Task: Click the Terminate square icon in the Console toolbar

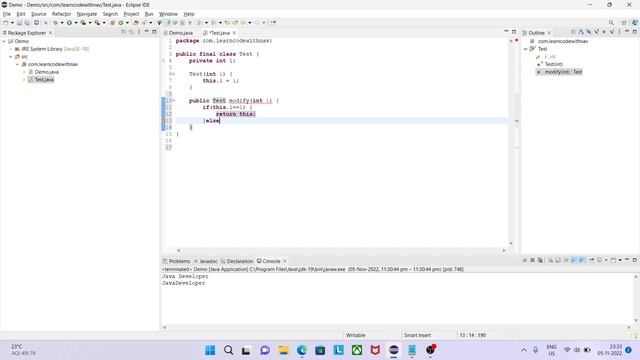Action: tap(524, 260)
